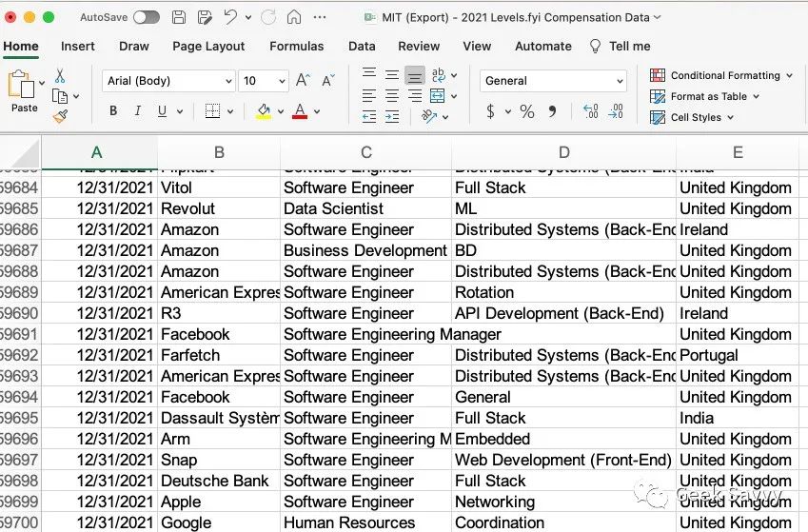This screenshot has height=532, width=808.
Task: Open the Paste options dropdown arrow
Action: pos(42,83)
